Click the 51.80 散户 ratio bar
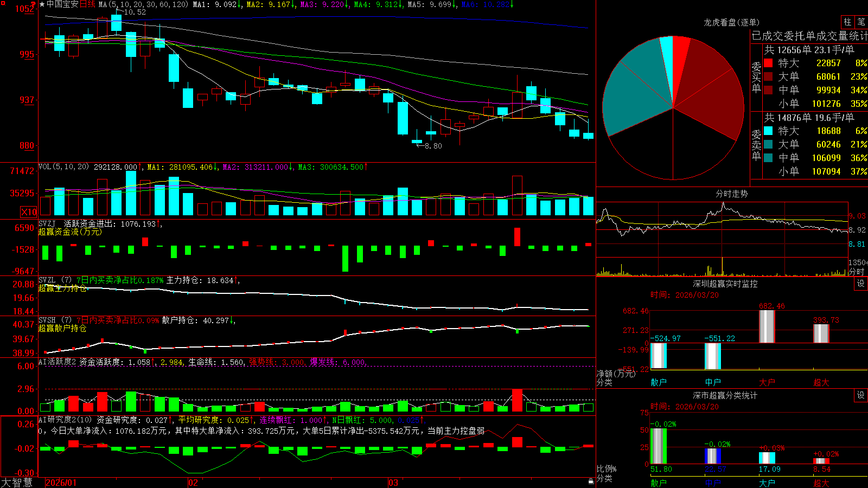868x488 pixels. pos(659,446)
